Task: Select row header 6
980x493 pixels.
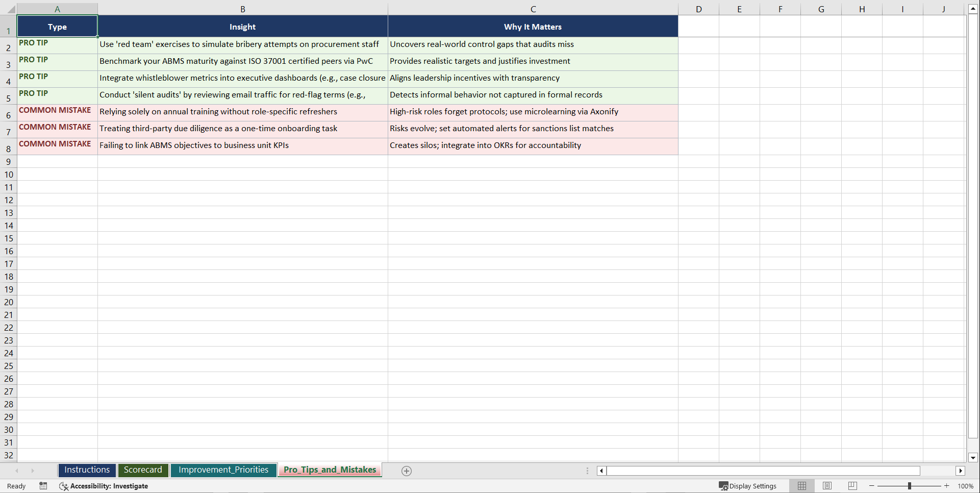Action: [8, 115]
